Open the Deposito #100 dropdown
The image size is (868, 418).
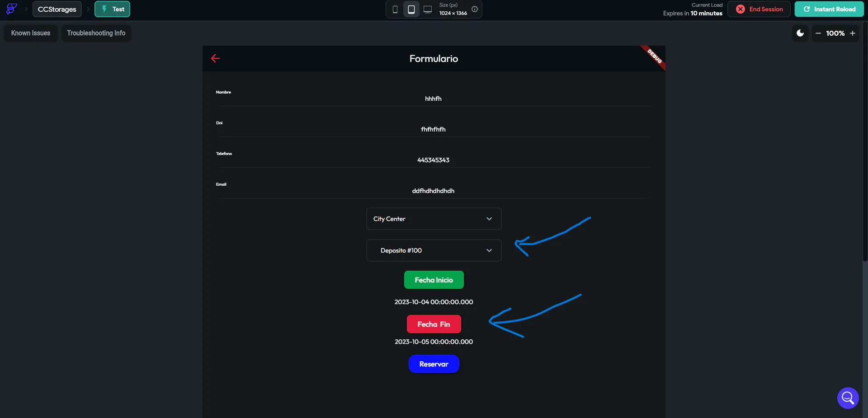click(x=434, y=250)
